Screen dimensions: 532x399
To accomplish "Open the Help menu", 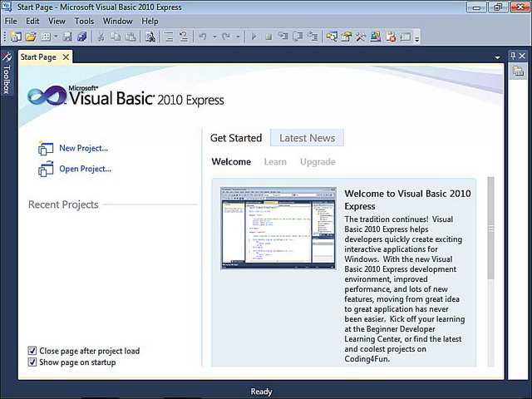I will (x=150, y=21).
